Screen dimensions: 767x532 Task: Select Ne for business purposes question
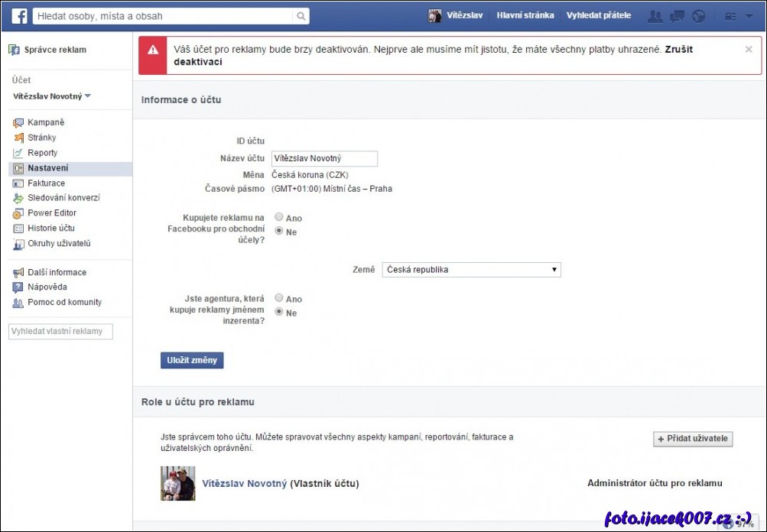[x=279, y=231]
